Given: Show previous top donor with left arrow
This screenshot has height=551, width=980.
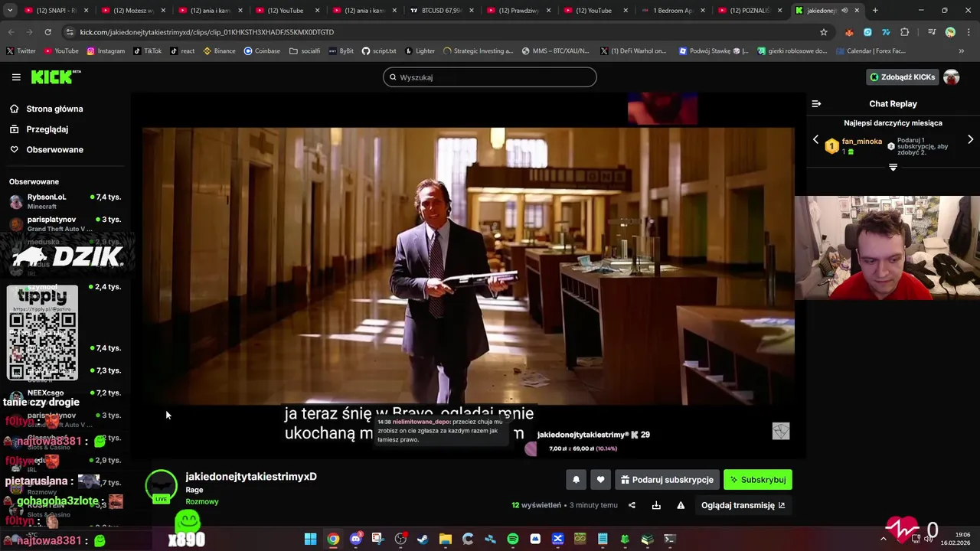Looking at the screenshot, I should coord(815,140).
